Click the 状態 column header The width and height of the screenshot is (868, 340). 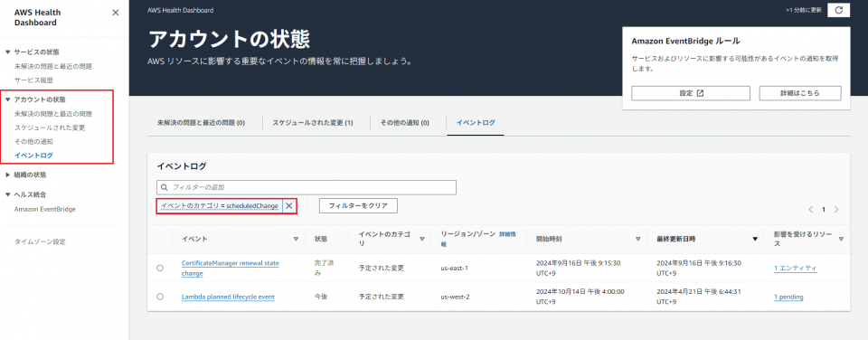point(320,239)
